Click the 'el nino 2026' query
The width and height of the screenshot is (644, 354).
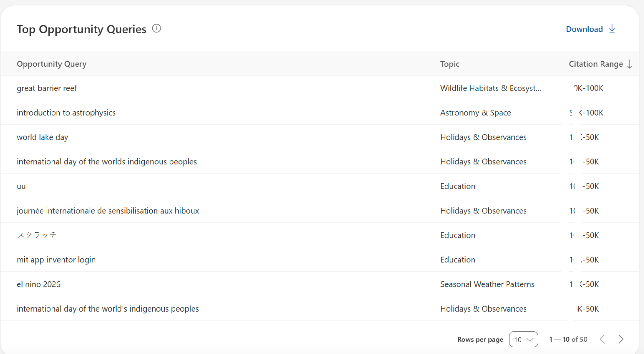pos(38,284)
